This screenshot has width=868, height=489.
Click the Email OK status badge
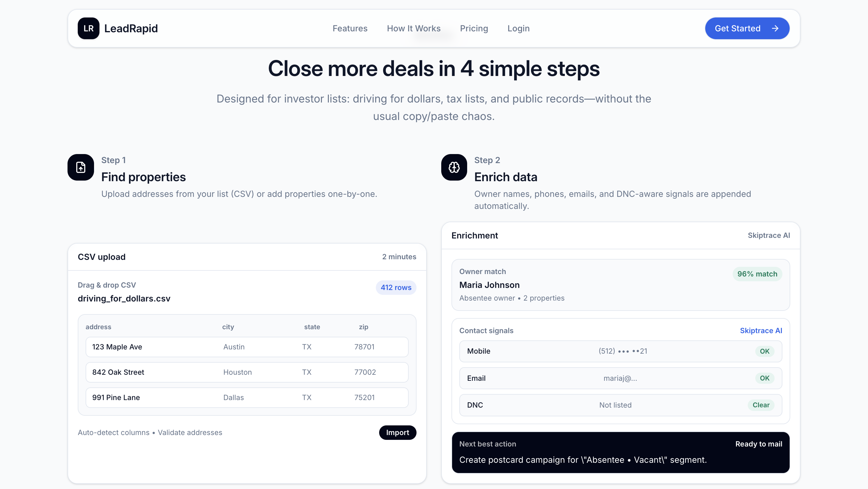click(764, 378)
